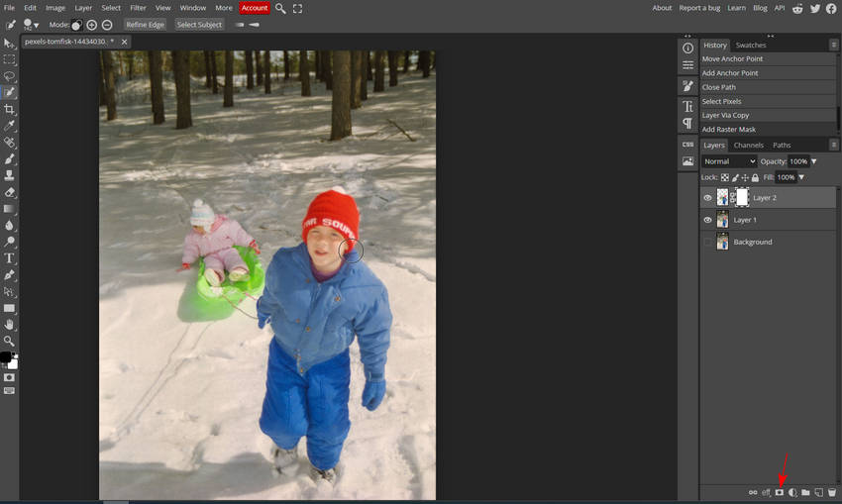Click the New Folder icon below layers
This screenshot has height=504, width=842.
[805, 492]
